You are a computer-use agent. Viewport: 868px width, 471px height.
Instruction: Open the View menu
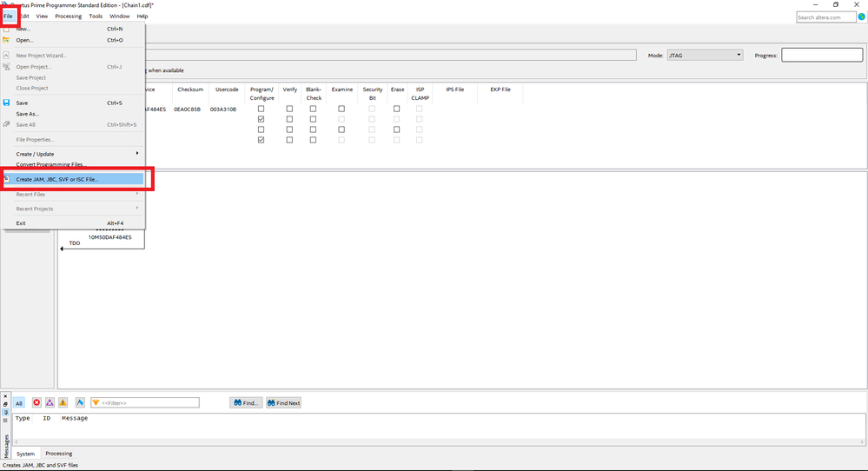(42, 16)
